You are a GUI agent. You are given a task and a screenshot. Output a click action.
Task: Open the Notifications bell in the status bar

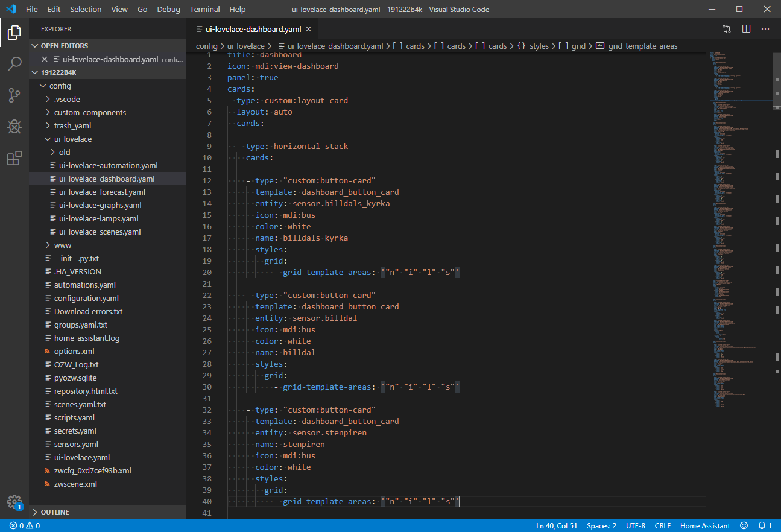click(762, 525)
